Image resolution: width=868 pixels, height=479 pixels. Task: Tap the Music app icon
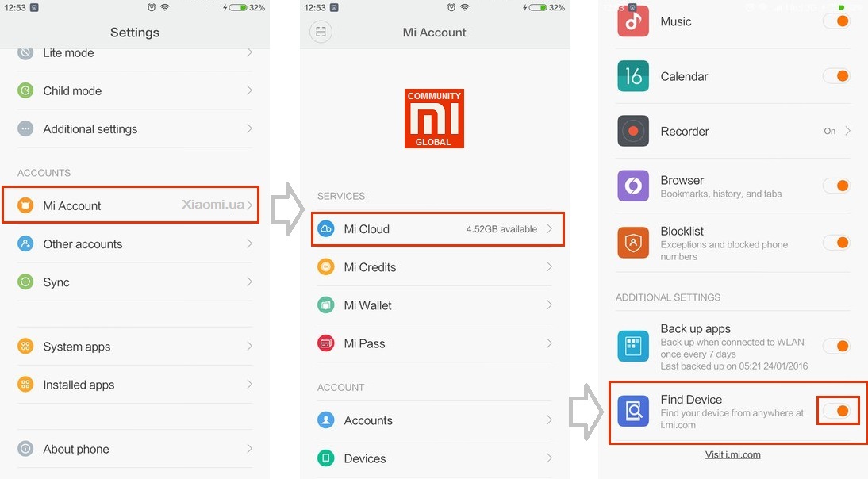pos(633,21)
